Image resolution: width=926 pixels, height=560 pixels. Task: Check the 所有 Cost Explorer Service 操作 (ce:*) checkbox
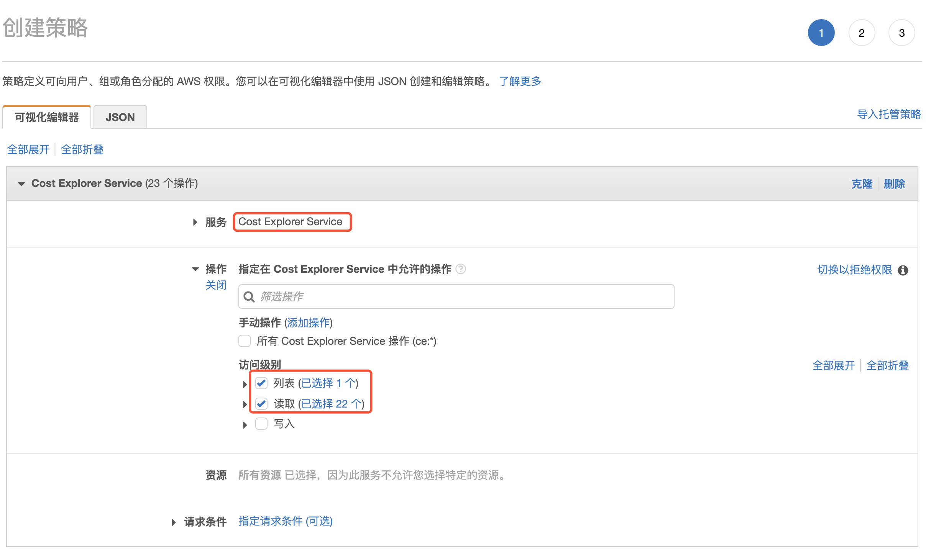tap(245, 341)
